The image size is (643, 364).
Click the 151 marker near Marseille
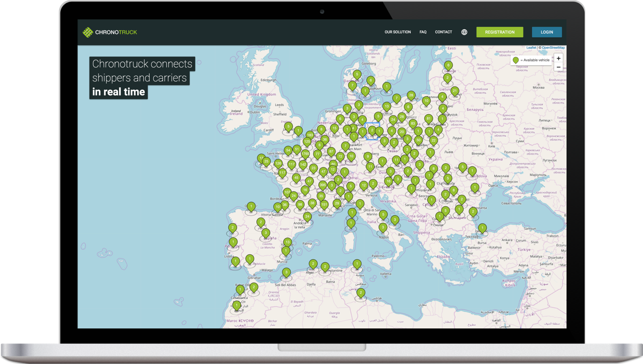[324, 205]
